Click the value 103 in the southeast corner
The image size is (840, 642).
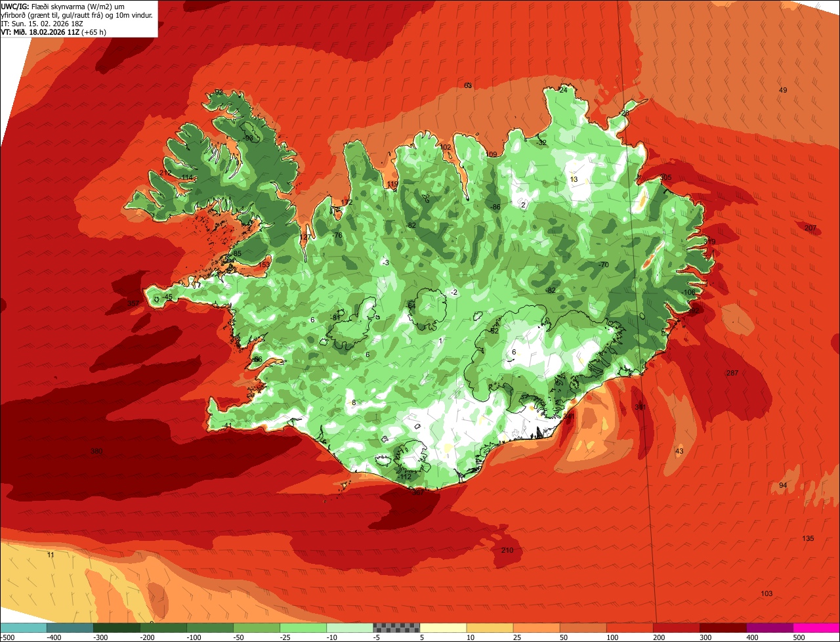(766, 593)
